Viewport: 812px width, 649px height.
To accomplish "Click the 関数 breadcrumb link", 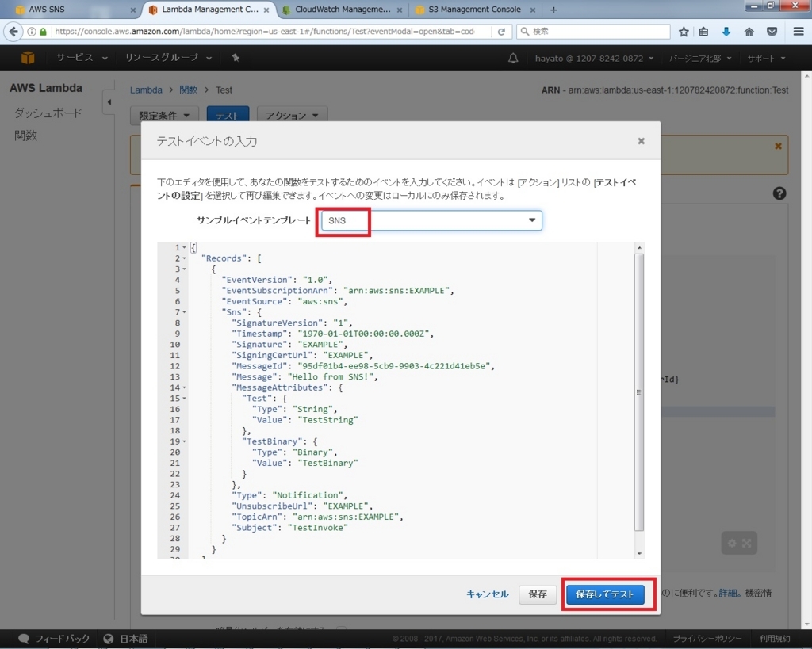I will [188, 90].
